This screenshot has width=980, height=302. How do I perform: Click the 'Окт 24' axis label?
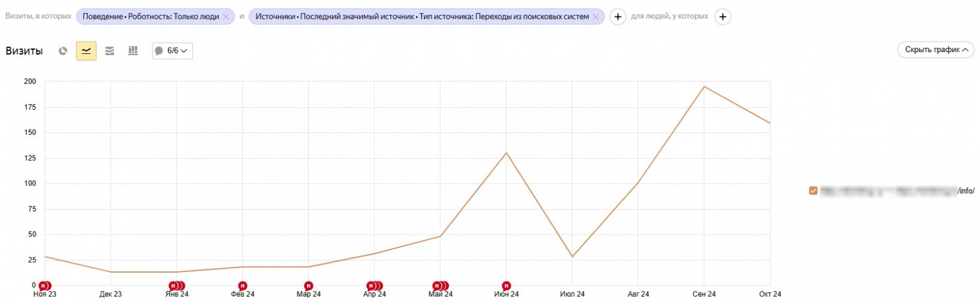[x=770, y=295]
